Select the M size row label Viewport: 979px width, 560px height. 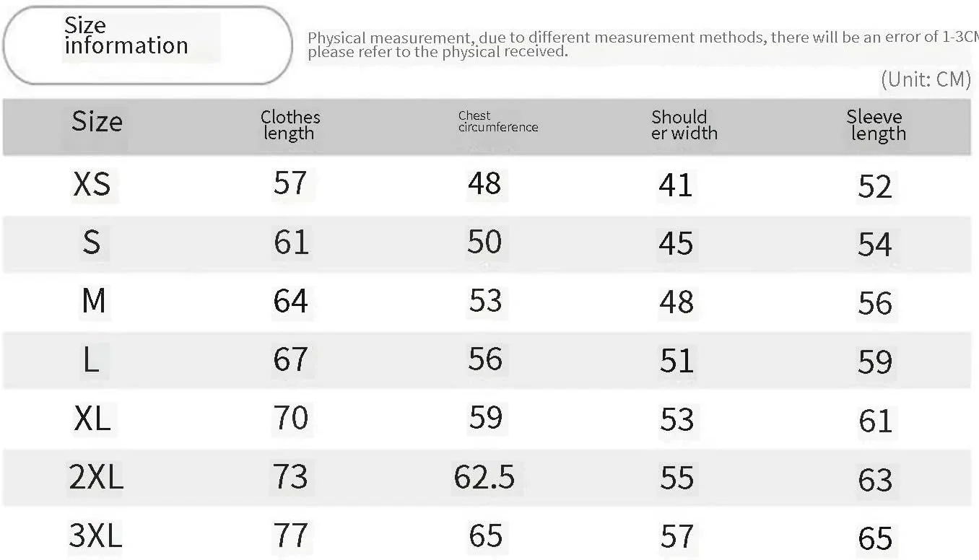pos(93,302)
